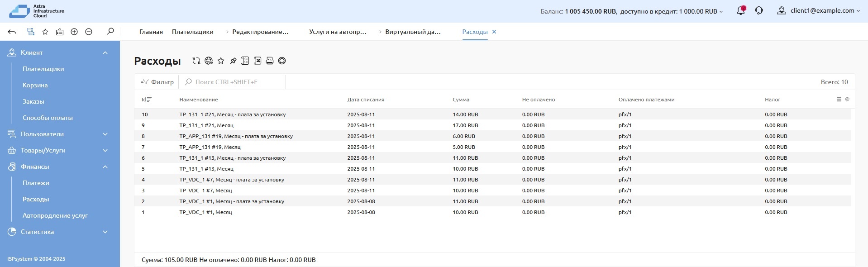868x267 pixels.
Task: Sort by Дата списания column header
Action: click(366, 100)
